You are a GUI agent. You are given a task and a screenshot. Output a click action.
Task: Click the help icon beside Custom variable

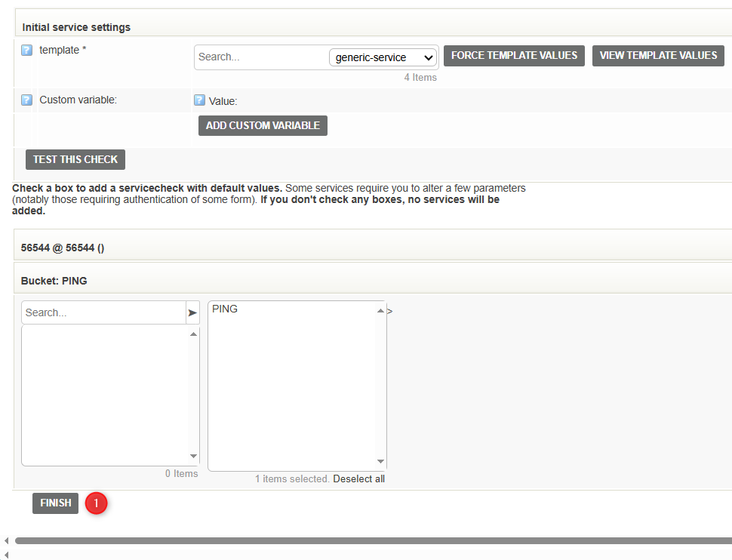[27, 100]
